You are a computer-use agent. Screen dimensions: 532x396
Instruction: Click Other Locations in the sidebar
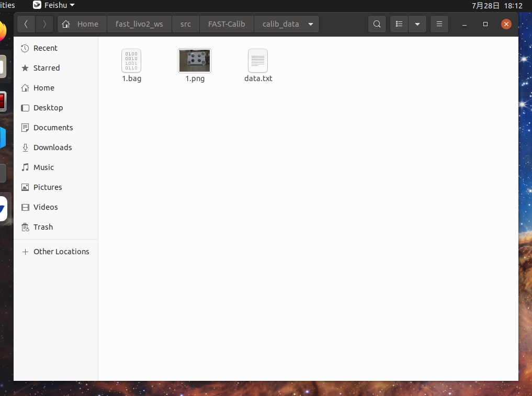pos(61,252)
